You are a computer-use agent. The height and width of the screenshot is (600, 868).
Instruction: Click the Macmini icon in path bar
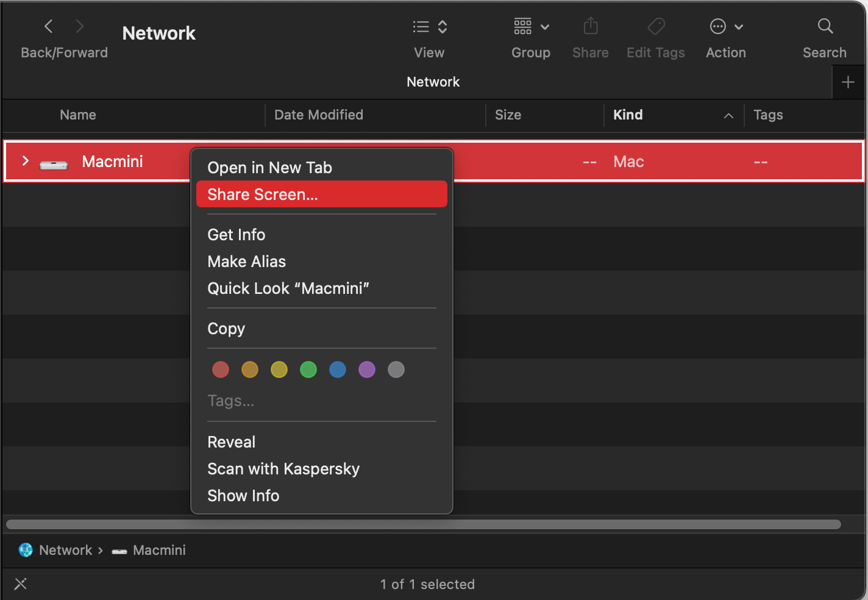119,551
